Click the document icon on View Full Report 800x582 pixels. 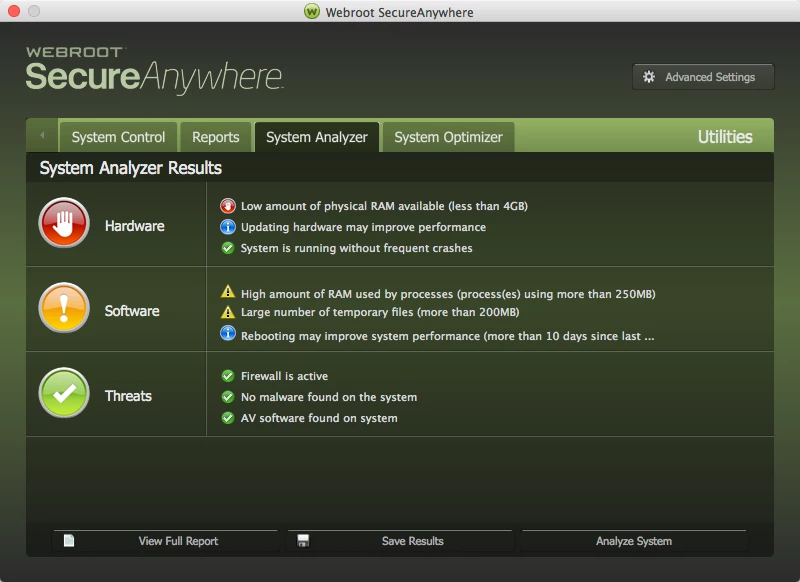[x=69, y=540]
